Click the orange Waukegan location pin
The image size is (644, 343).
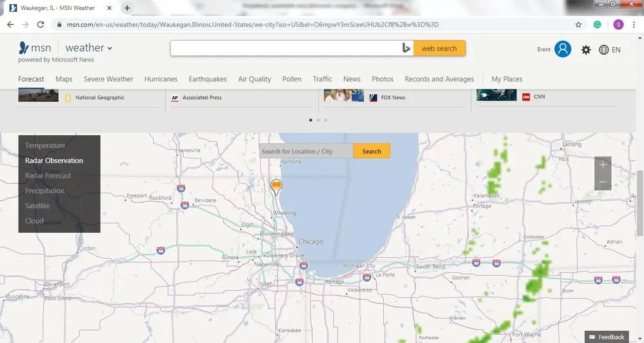coord(276,187)
